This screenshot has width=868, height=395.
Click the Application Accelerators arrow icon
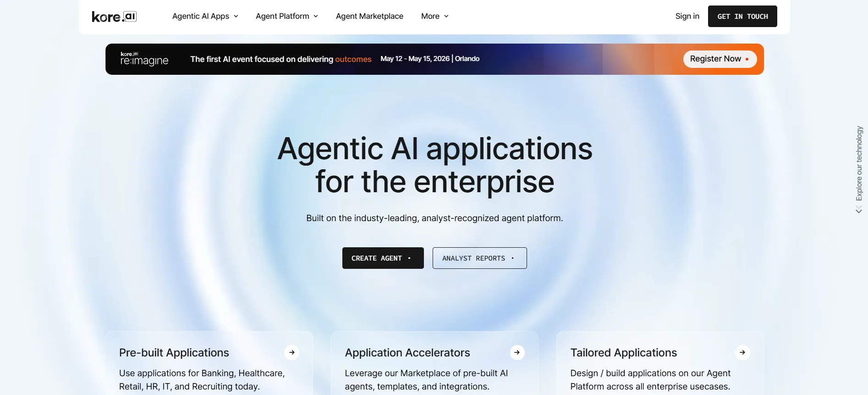(x=517, y=352)
